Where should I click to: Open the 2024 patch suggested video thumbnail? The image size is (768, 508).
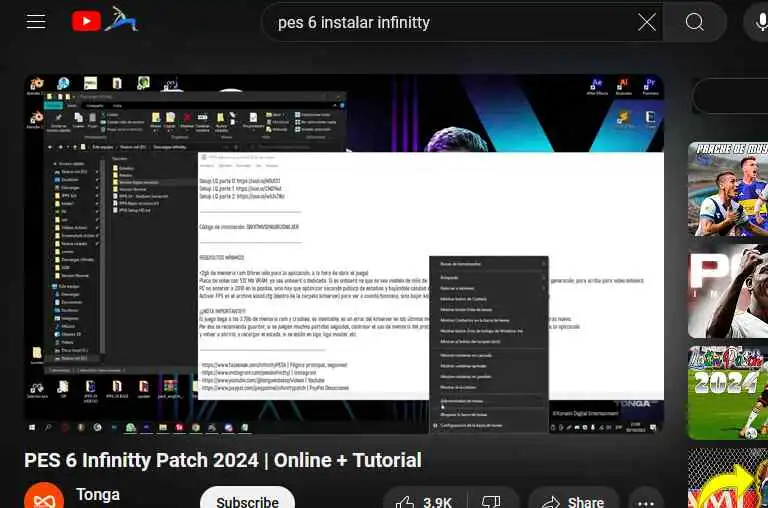pyautogui.click(x=728, y=392)
